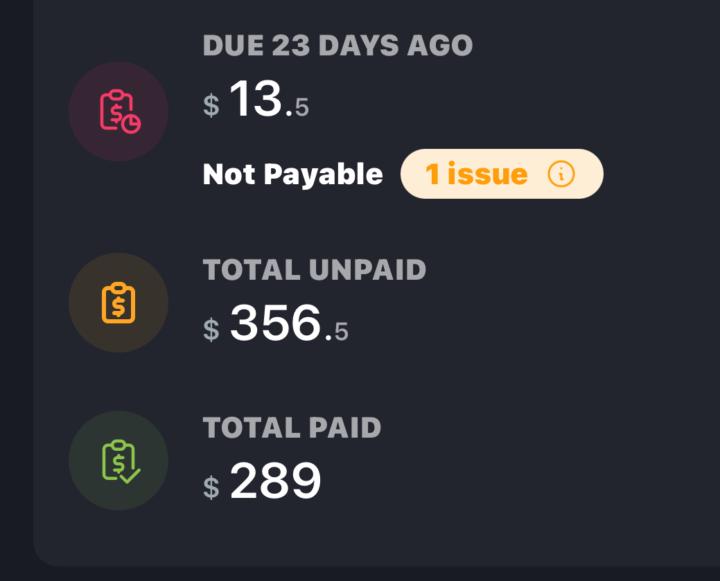Click the dollar sign beside 289
The width and height of the screenshot is (720, 581).
211,487
